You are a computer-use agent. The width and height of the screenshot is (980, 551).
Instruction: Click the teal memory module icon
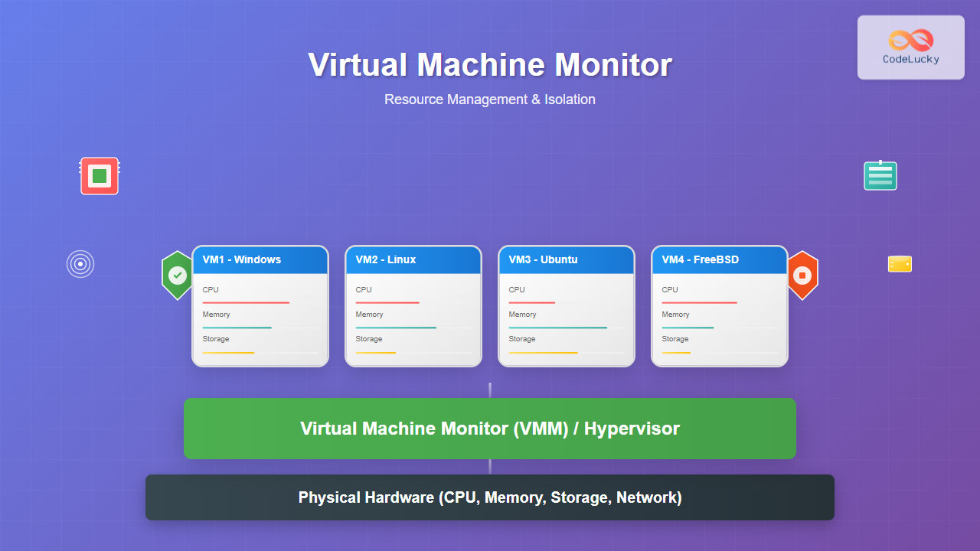click(880, 175)
